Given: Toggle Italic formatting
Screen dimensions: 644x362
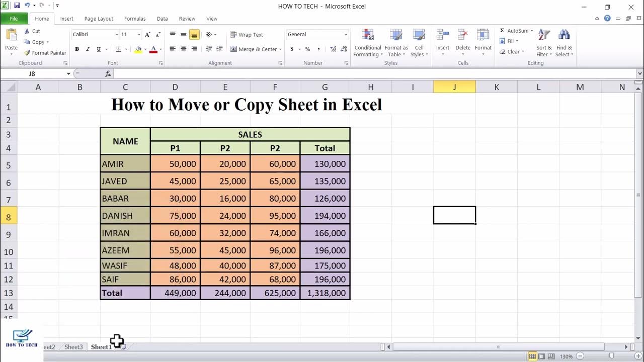Looking at the screenshot, I should click(x=88, y=49).
